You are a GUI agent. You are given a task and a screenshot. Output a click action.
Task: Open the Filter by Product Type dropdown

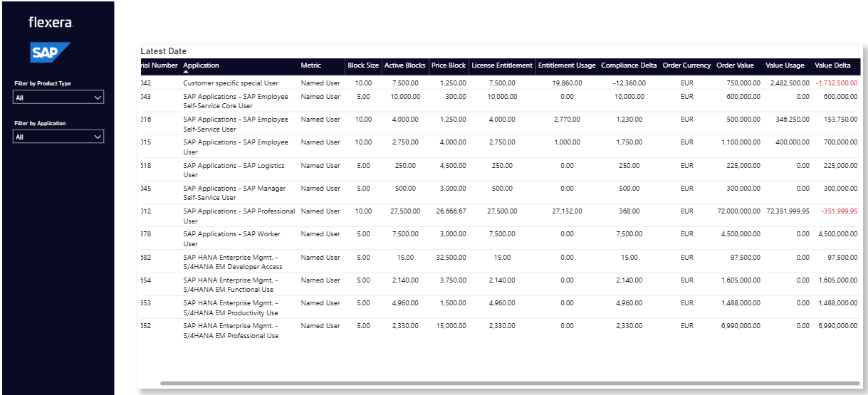[x=58, y=98]
